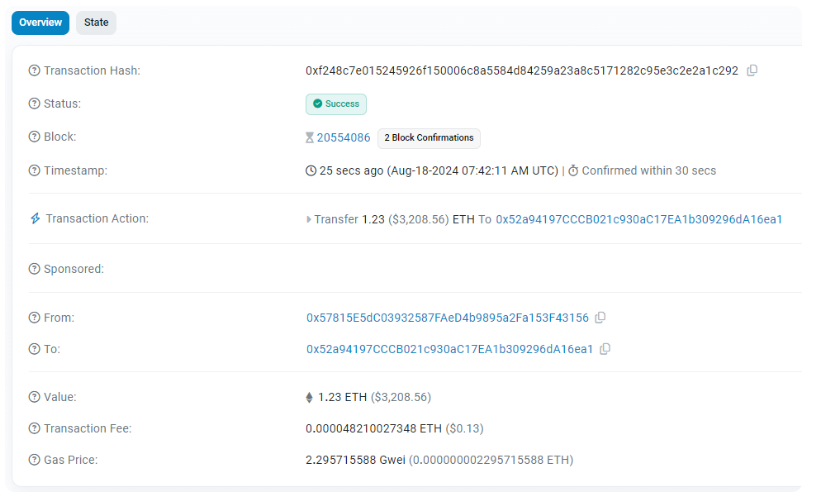This screenshot has height=498, width=824.
Task: Click help icon beside Sponsored
Action: (35, 269)
